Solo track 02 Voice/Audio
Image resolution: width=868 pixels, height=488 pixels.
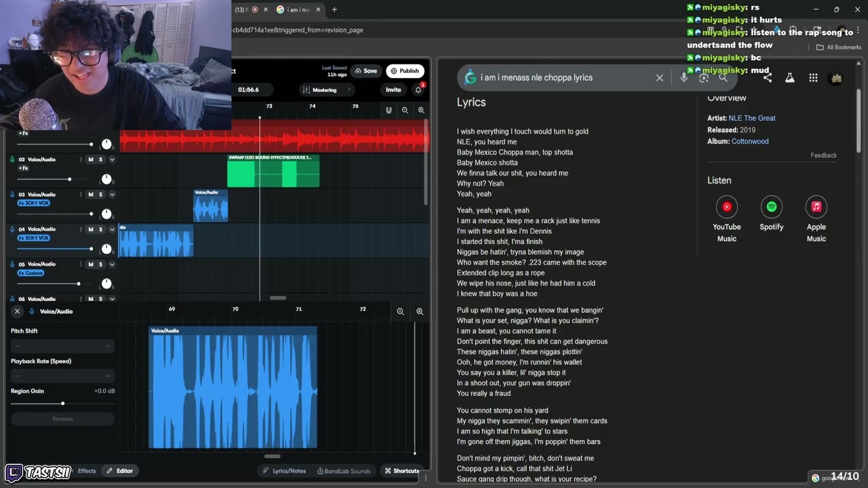coord(100,159)
